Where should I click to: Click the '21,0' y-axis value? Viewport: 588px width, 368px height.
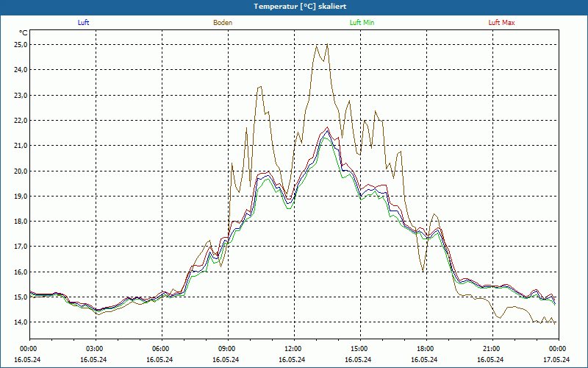tap(21, 146)
